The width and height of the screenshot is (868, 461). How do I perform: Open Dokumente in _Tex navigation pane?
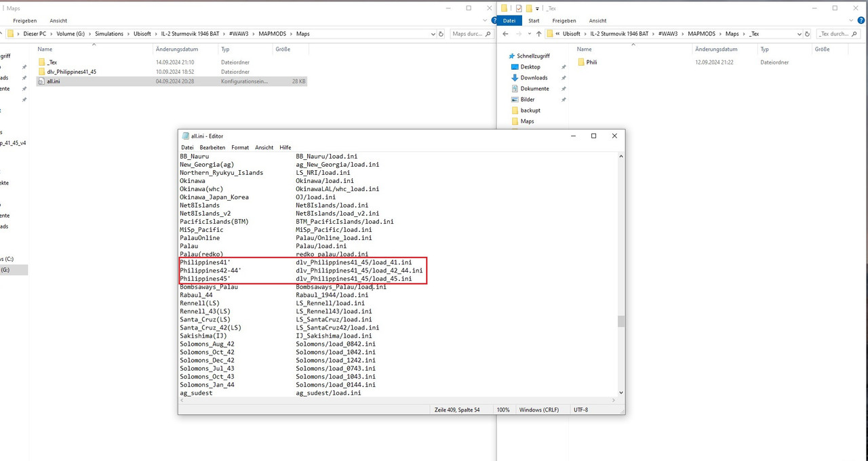pos(534,88)
